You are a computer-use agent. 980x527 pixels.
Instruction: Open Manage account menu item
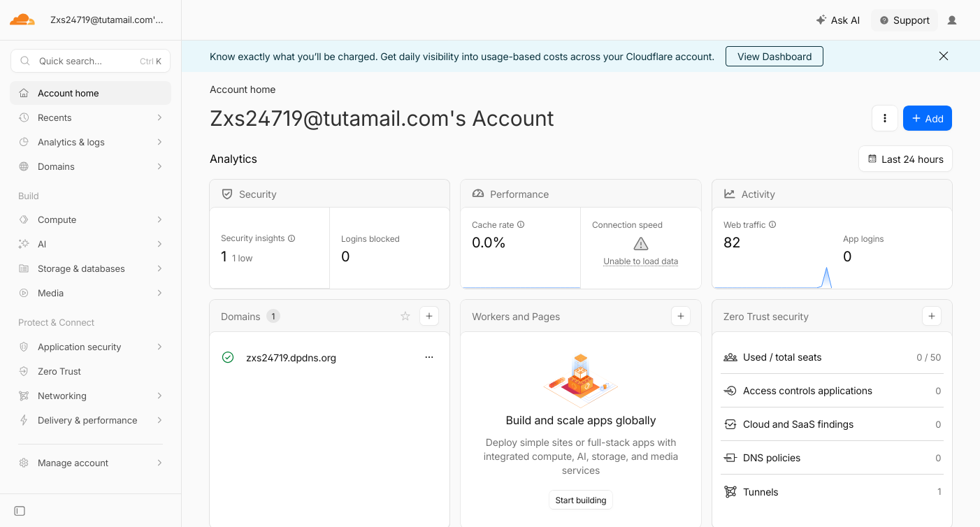click(91, 463)
